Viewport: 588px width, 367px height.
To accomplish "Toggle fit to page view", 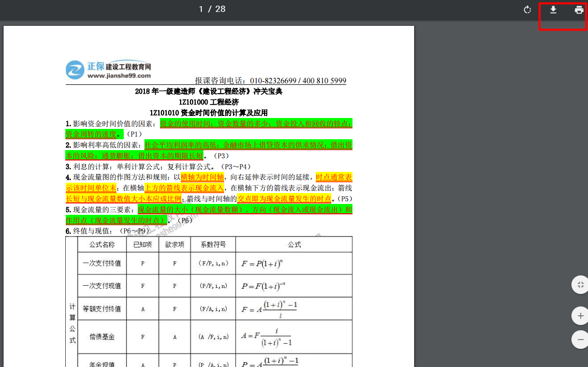I will pyautogui.click(x=580, y=285).
